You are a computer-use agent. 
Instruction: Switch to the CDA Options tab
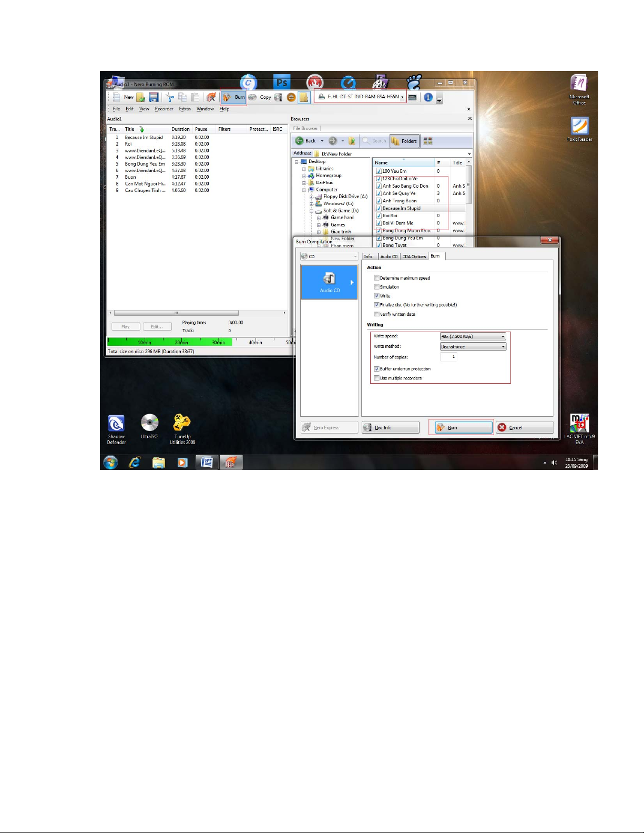click(414, 256)
